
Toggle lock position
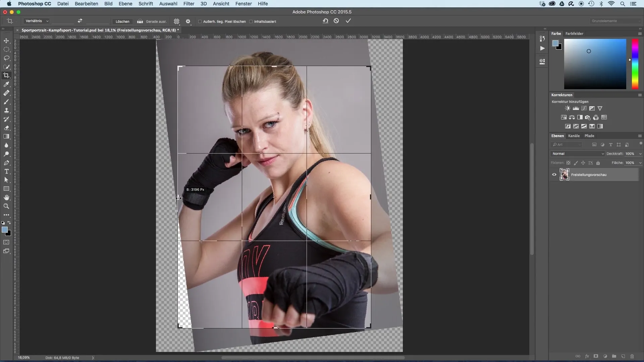click(583, 163)
